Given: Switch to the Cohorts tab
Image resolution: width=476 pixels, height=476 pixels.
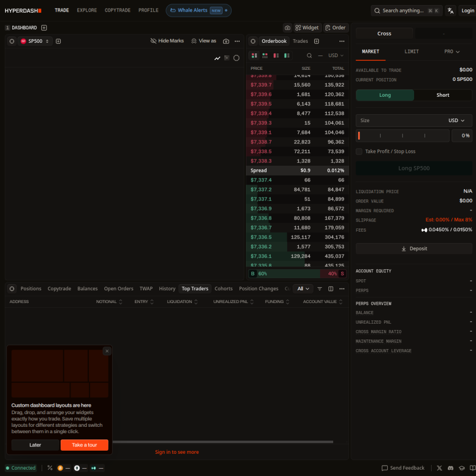Looking at the screenshot, I should [223, 289].
